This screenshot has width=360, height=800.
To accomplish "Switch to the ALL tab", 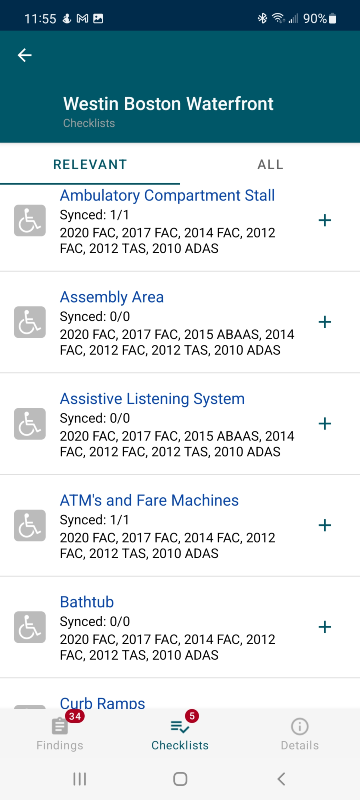I will (x=270, y=164).
